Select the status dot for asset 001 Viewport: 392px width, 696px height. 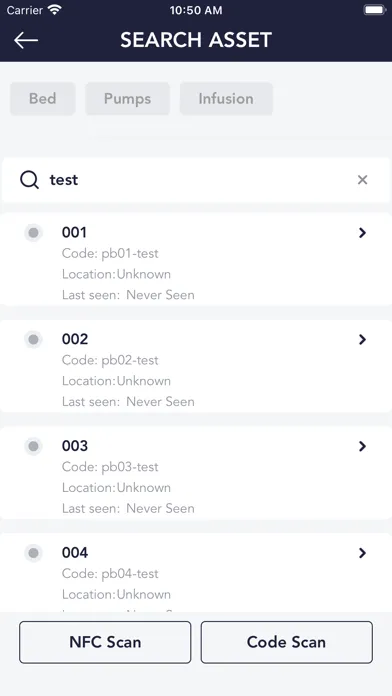[x=33, y=233]
